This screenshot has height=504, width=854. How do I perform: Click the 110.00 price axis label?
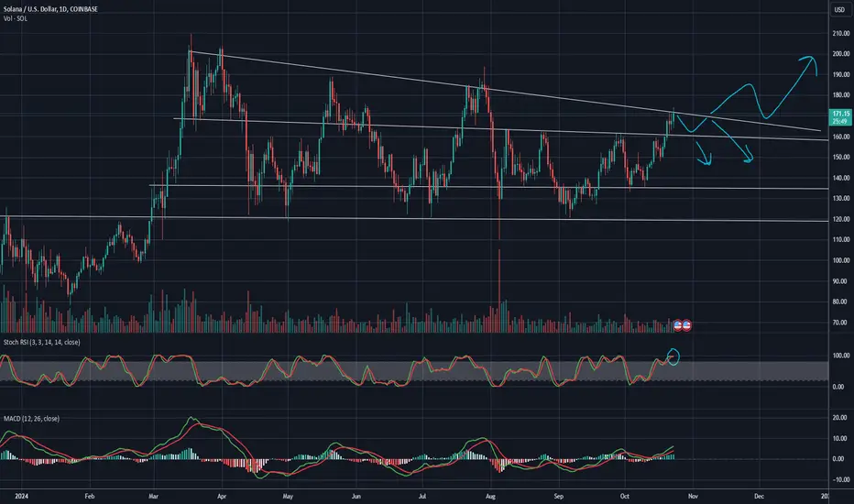(840, 239)
